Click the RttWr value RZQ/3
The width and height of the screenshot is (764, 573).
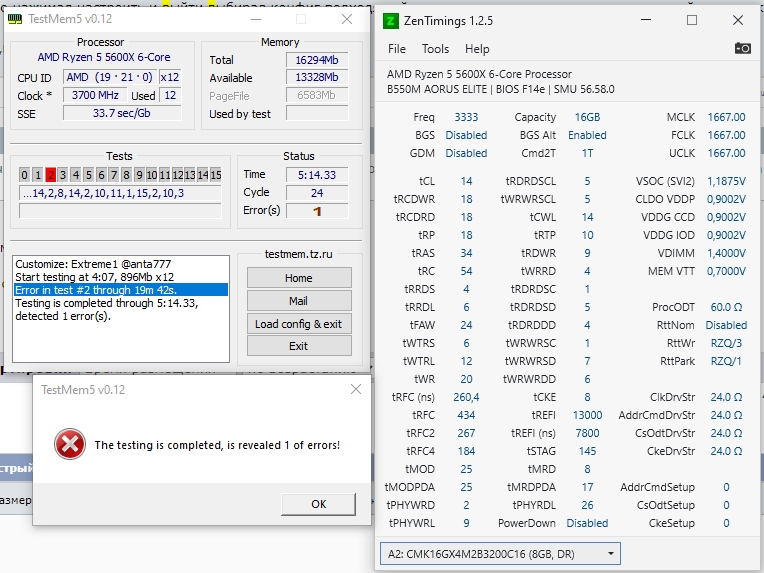726,343
